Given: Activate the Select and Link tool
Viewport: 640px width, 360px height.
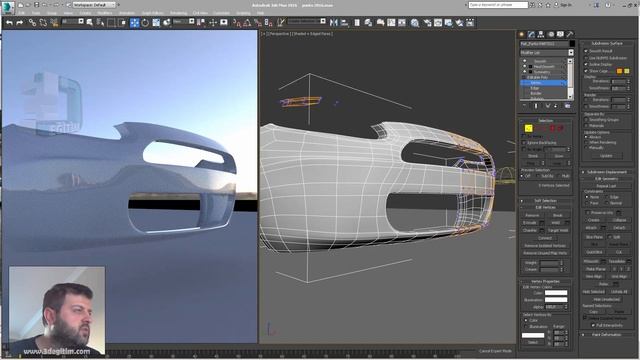Looking at the screenshot, I should (32, 23).
